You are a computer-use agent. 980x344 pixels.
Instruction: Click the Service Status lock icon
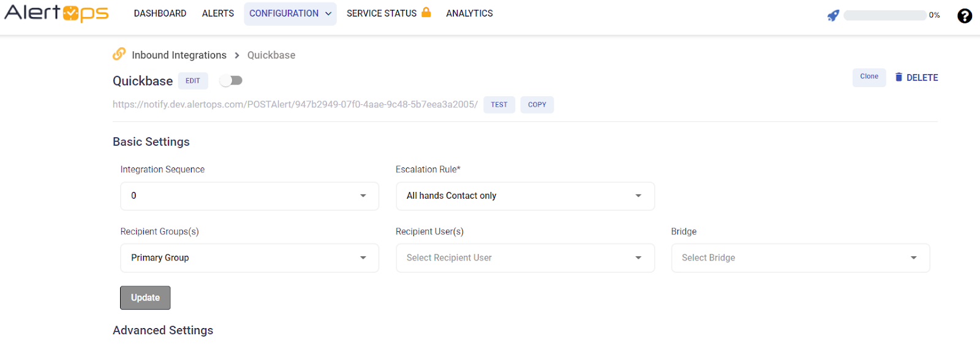click(426, 12)
